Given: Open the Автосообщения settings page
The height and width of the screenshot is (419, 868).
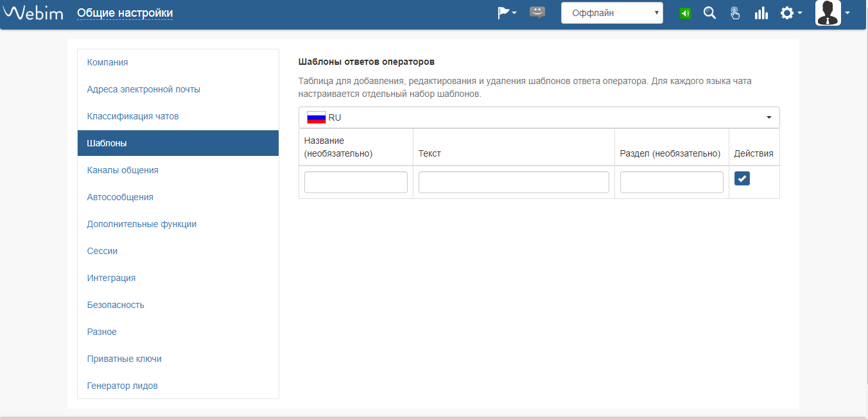Looking at the screenshot, I should point(120,197).
